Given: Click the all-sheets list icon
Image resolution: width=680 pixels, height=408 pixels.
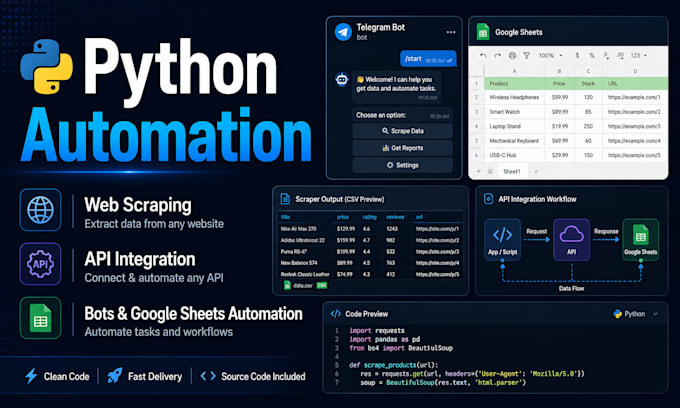Looking at the screenshot, I should [490, 172].
